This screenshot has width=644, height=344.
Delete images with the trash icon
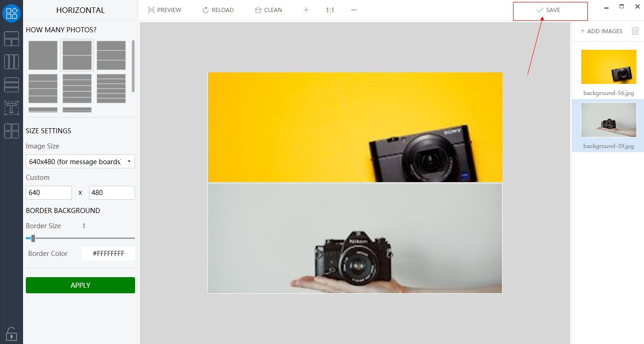coord(635,31)
